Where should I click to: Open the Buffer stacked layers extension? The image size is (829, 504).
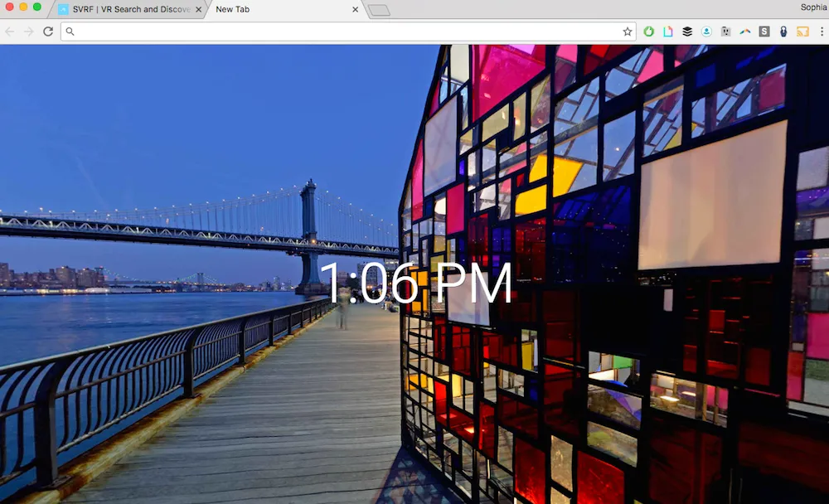click(687, 31)
